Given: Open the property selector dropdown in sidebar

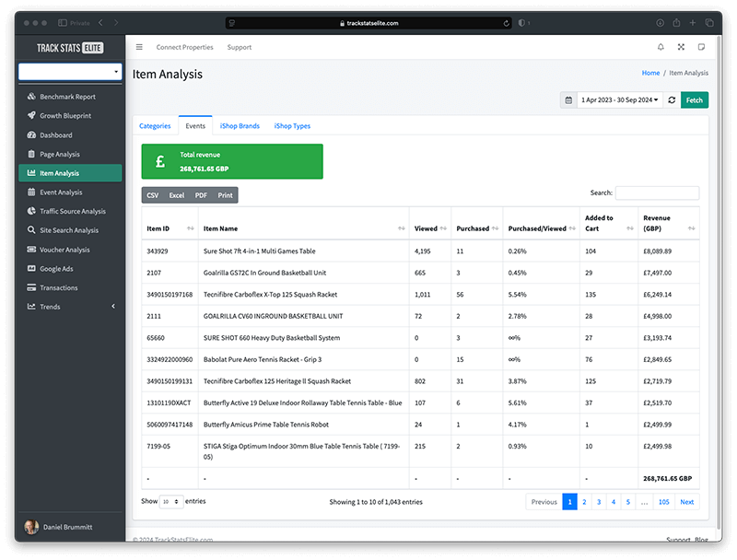Looking at the screenshot, I should coord(70,72).
